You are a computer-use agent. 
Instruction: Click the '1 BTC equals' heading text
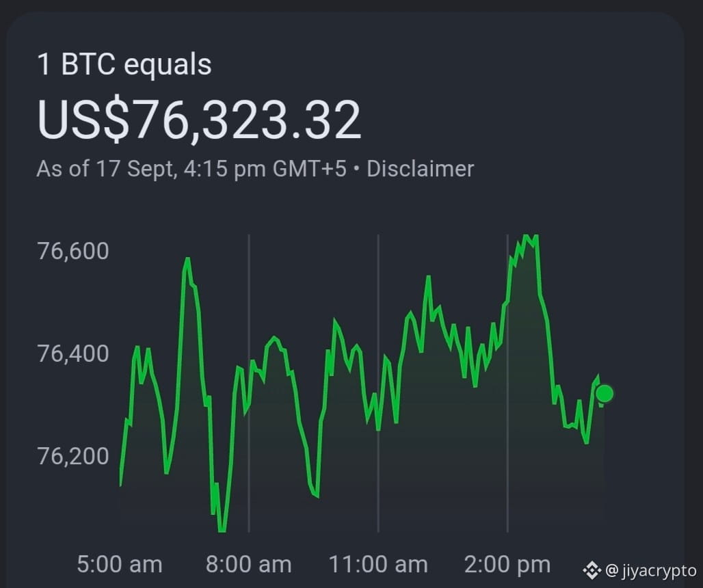pos(124,64)
